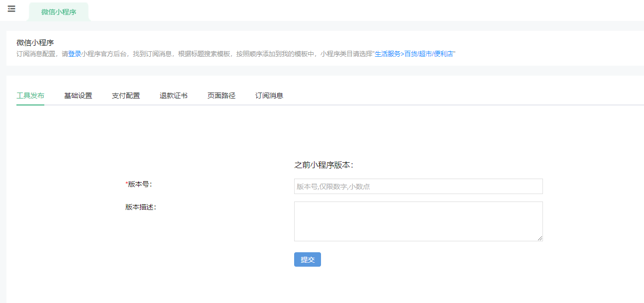This screenshot has width=644, height=303.
Task: Click the 登录 link in description
Action: pyautogui.click(x=75, y=54)
